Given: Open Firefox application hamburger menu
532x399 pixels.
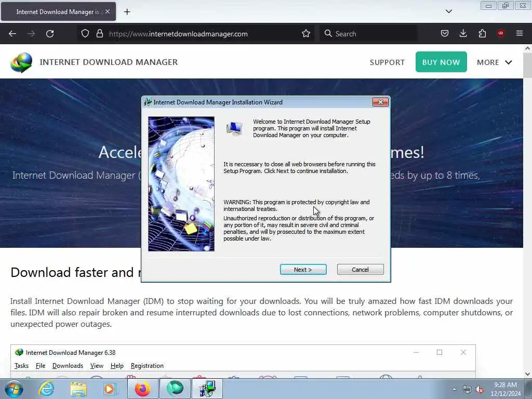Looking at the screenshot, I should 520,33.
